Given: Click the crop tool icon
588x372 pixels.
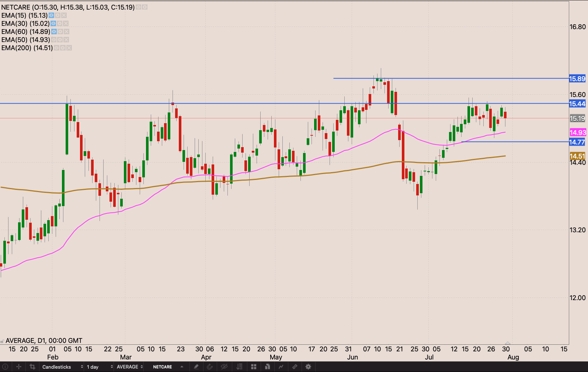Looking at the screenshot, I should 32,367.
